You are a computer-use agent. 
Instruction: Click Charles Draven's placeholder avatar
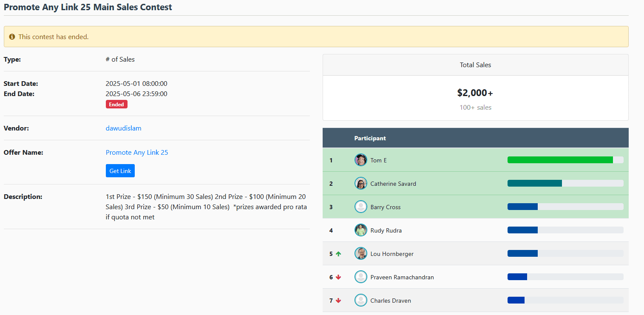(360, 301)
